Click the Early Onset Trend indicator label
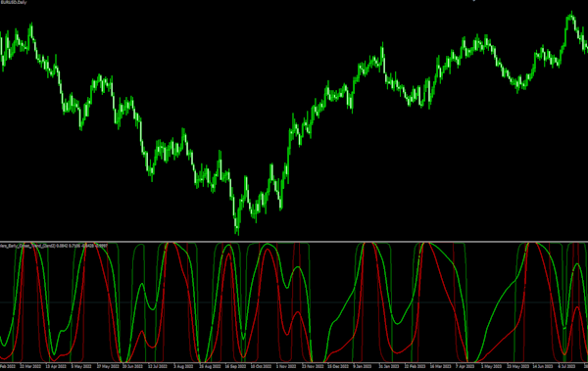The image size is (588, 371). tap(54, 246)
